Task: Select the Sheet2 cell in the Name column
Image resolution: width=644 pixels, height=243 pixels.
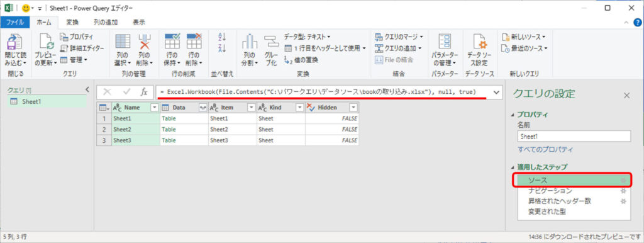Action: [136, 129]
